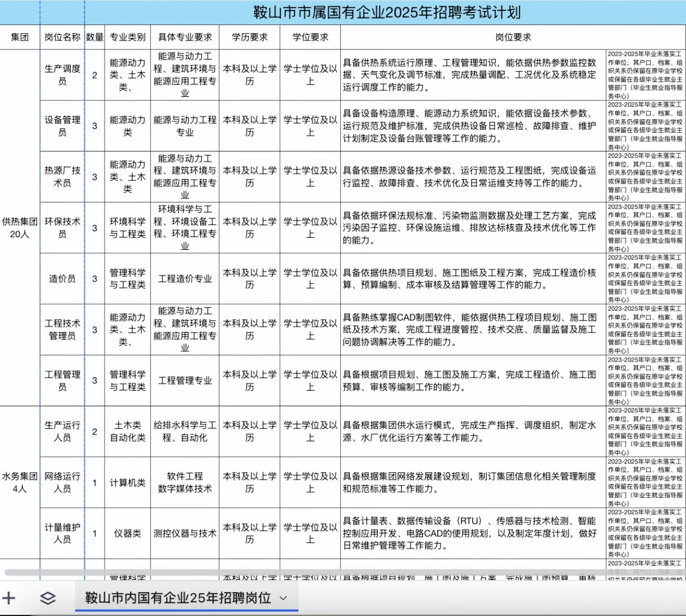This screenshot has height=616, width=686.
Task: Select the 网络运行人员 position cell
Action: click(63, 483)
